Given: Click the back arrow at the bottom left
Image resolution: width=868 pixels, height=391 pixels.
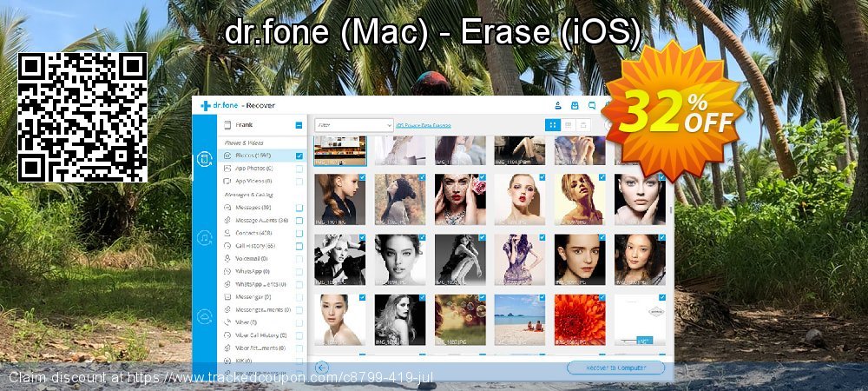Looking at the screenshot, I should tap(322, 368).
